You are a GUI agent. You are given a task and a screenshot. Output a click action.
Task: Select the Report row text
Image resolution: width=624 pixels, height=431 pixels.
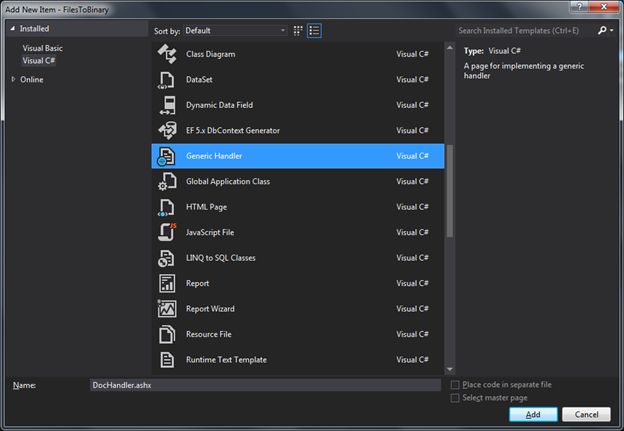(197, 283)
